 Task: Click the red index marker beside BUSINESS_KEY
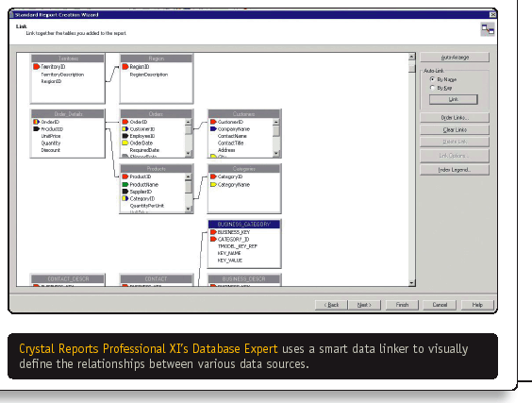[x=213, y=232]
